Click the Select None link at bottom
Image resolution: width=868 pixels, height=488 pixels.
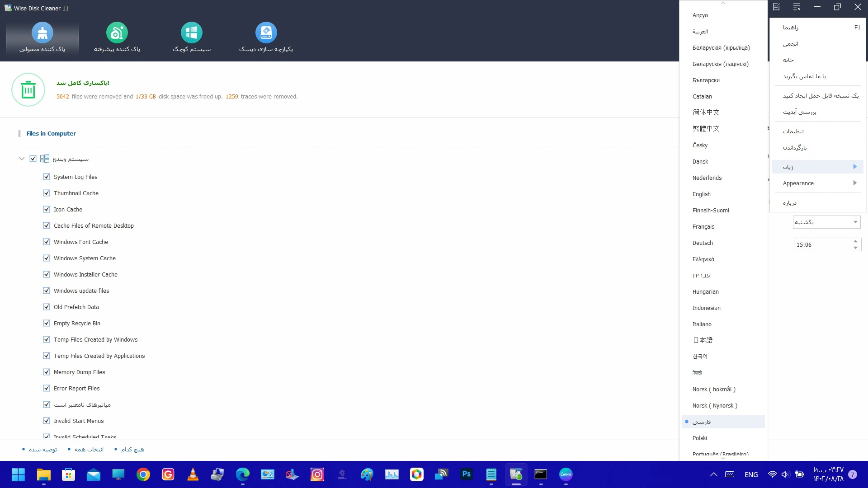(x=132, y=449)
